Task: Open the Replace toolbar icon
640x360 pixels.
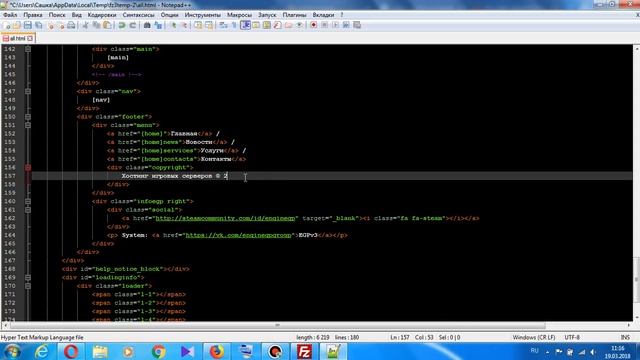Action: [x=158, y=25]
